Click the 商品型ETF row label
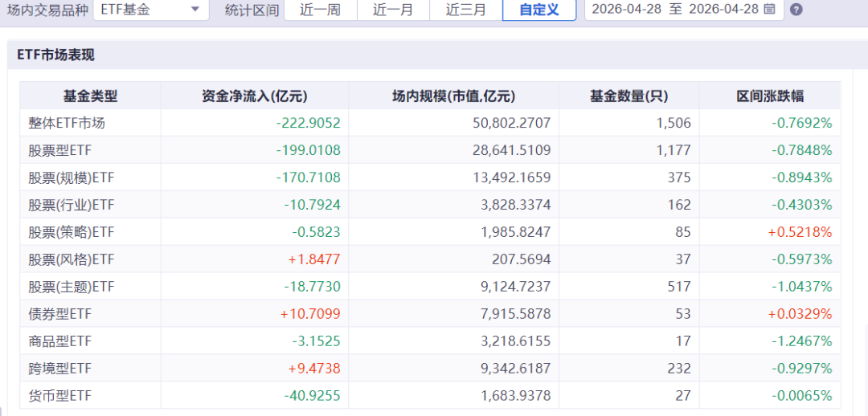This screenshot has width=868, height=416. point(59,341)
